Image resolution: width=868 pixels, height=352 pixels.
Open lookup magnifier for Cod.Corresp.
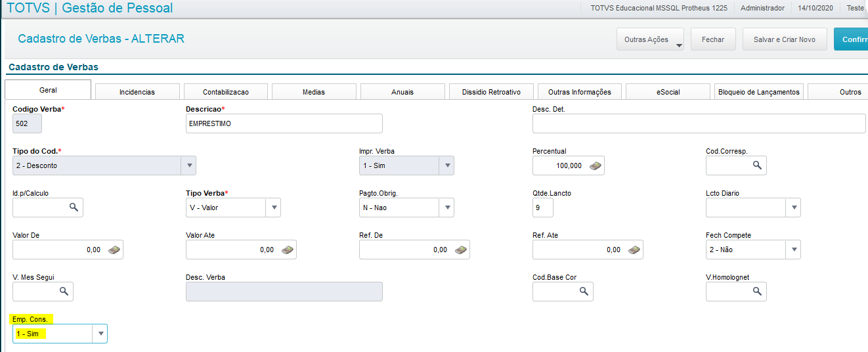click(x=757, y=165)
